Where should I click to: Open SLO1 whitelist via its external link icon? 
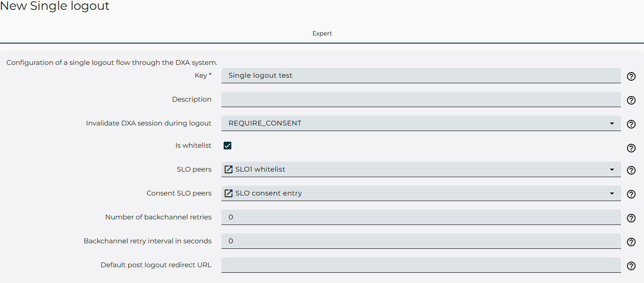click(229, 169)
